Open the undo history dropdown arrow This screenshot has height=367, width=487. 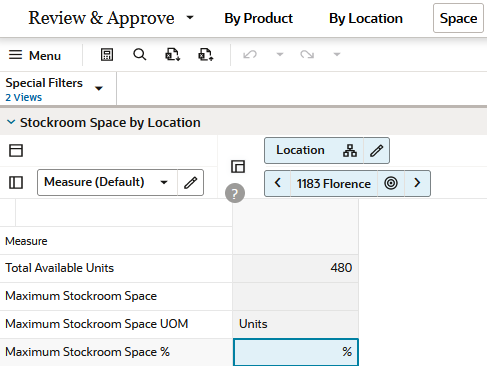280,54
